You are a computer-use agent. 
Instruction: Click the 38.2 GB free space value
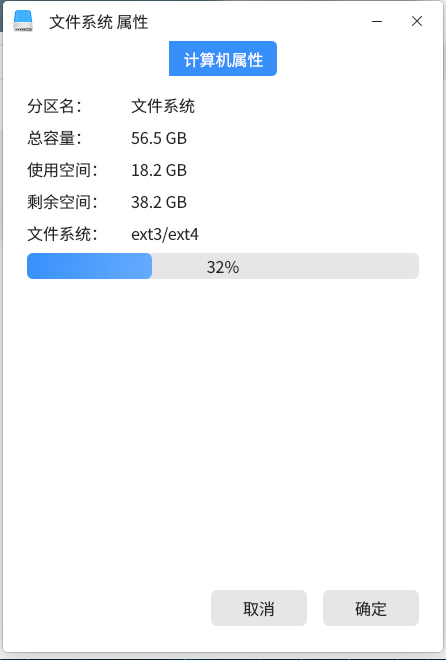pos(159,202)
